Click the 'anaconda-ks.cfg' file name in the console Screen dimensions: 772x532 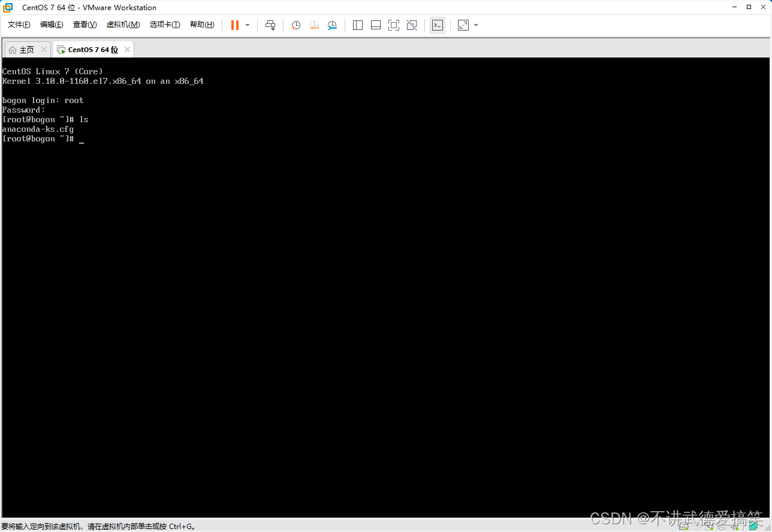coord(38,129)
